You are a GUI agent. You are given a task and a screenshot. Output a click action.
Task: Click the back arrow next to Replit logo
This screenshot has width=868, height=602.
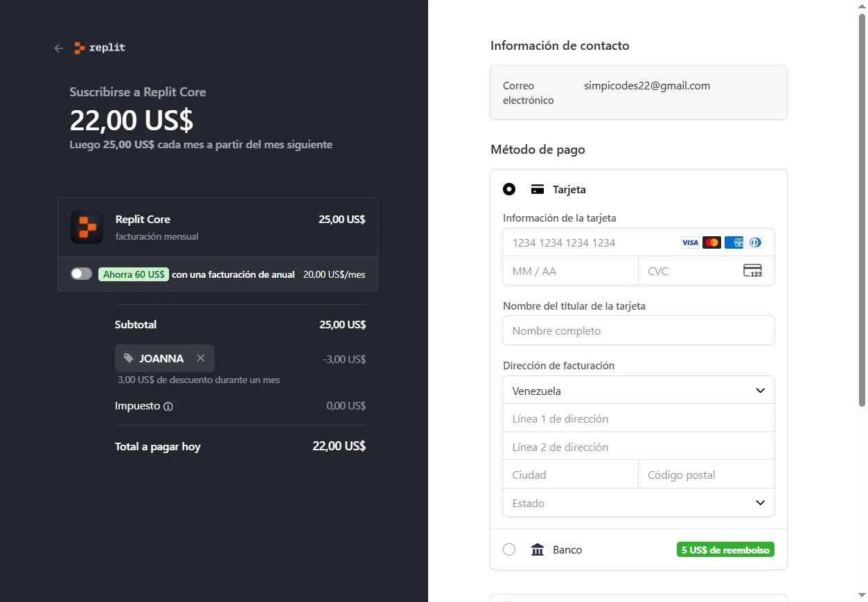pos(59,48)
